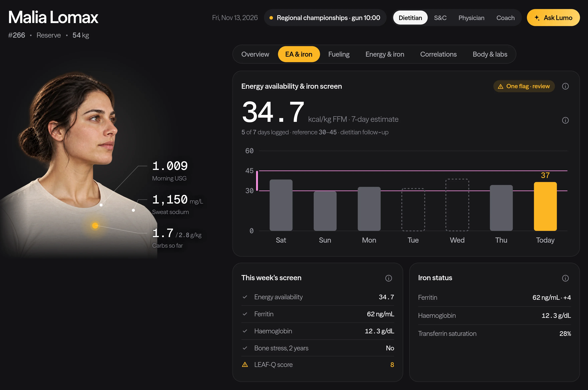Click info icon next to 7-day estimate
This screenshot has height=390, width=588.
pos(565,120)
